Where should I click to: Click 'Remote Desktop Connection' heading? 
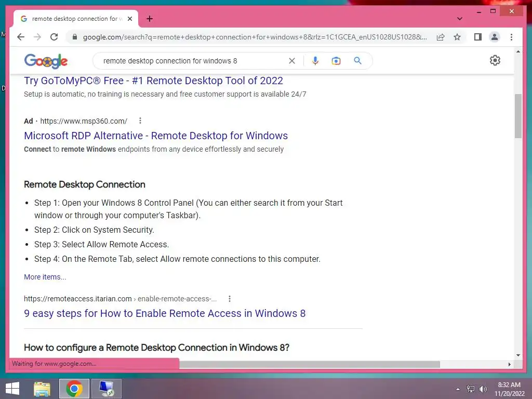click(85, 184)
